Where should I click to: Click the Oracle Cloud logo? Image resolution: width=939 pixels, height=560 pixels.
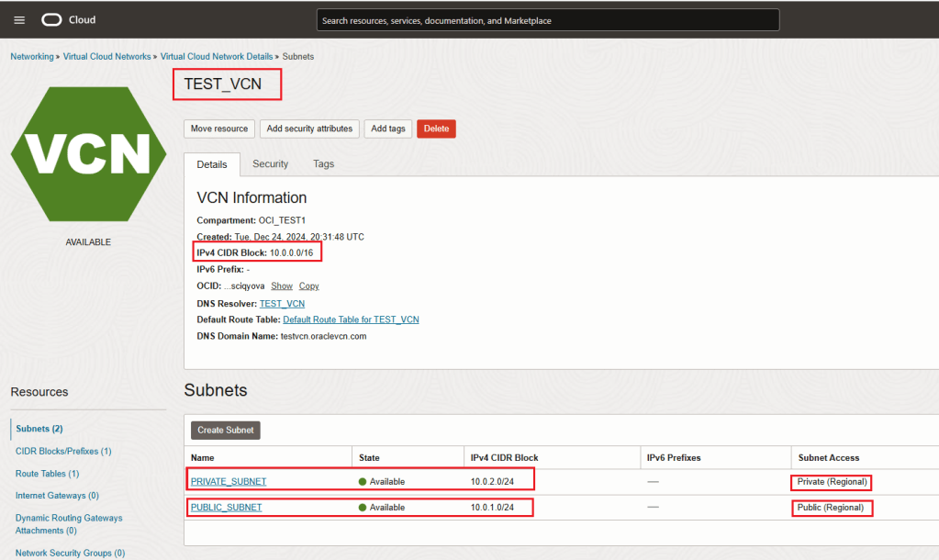69,19
